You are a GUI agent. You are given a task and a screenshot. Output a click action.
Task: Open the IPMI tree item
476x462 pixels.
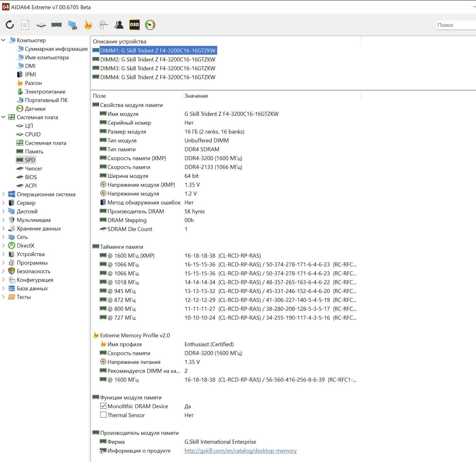point(31,74)
